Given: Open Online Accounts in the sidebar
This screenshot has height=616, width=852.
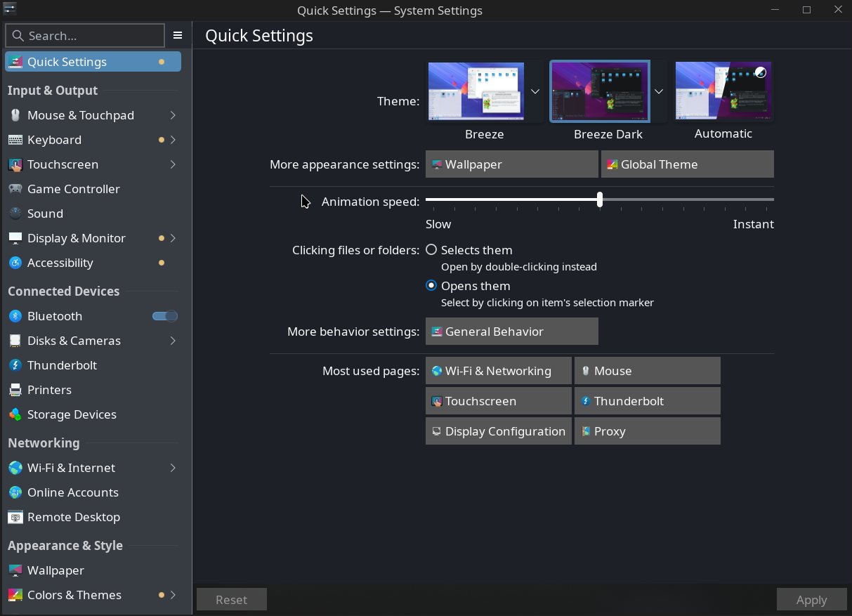Looking at the screenshot, I should coord(72,492).
